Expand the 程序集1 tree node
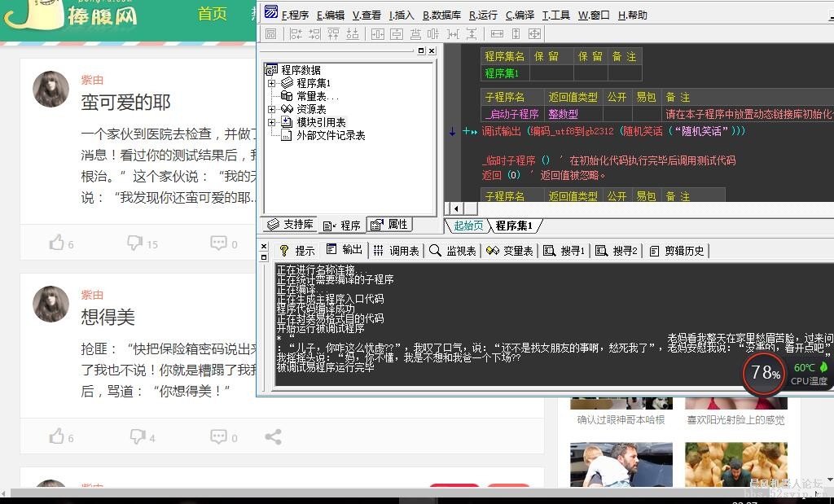834x504 pixels. pyautogui.click(x=270, y=83)
